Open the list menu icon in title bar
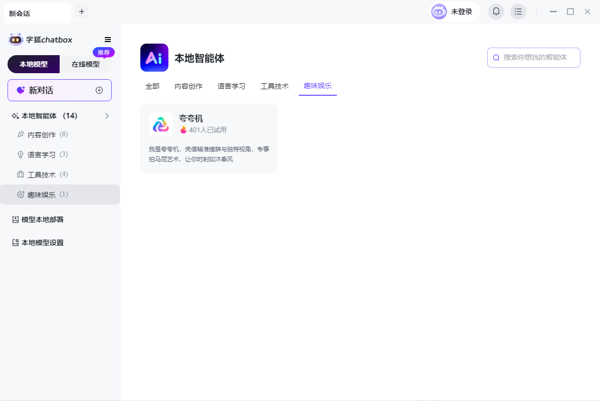 (x=518, y=12)
